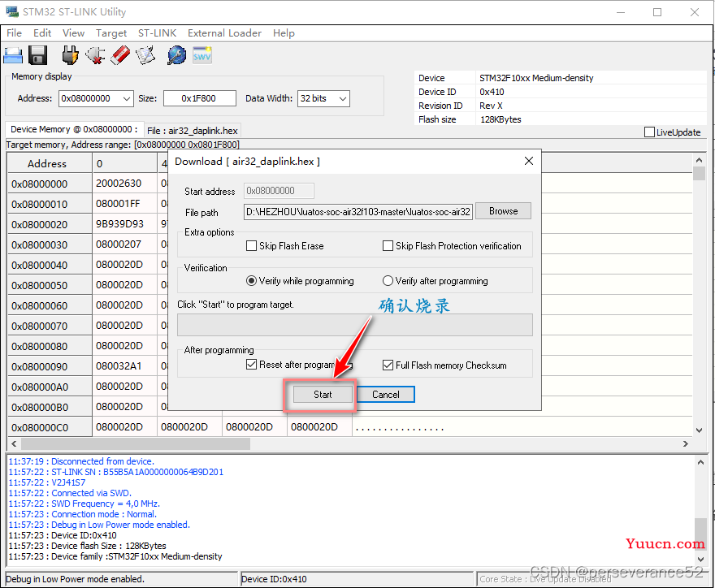Click the Open file toolbar icon
Viewport: 715px width, 588px height.
(x=13, y=55)
